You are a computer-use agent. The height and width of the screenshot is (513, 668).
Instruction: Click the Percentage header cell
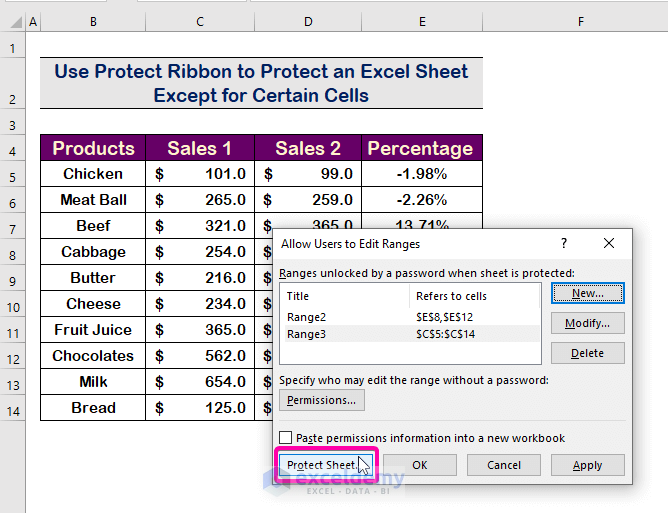pyautogui.click(x=420, y=148)
